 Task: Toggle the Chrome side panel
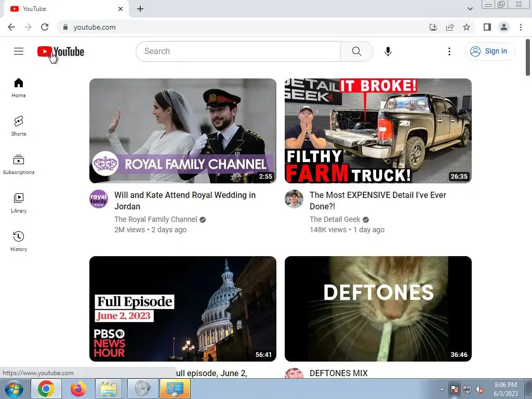tap(487, 27)
